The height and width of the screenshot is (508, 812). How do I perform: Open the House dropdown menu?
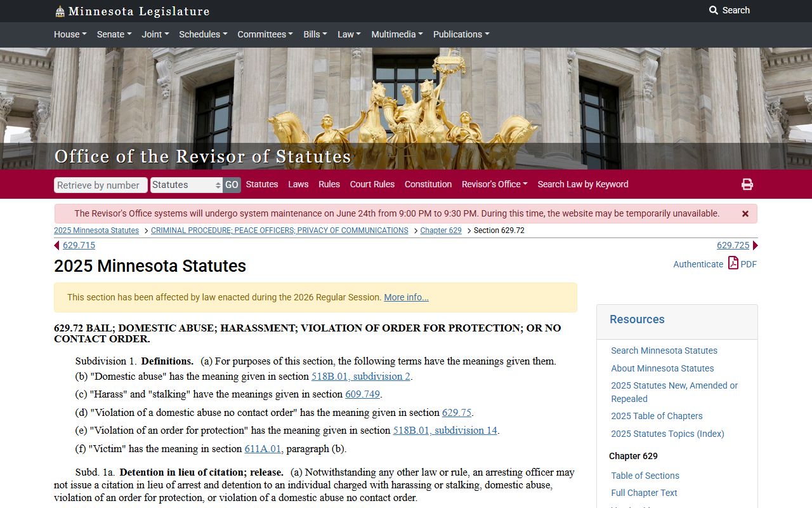tap(70, 34)
